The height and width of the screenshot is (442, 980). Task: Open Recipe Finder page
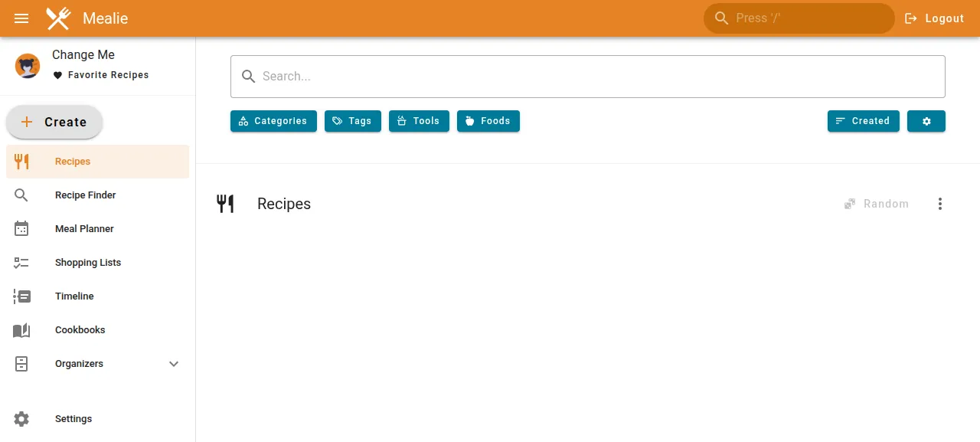(98, 195)
